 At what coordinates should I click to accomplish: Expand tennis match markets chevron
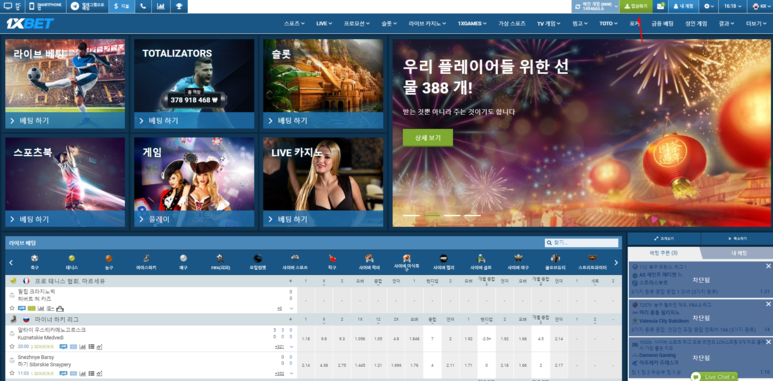(291, 308)
